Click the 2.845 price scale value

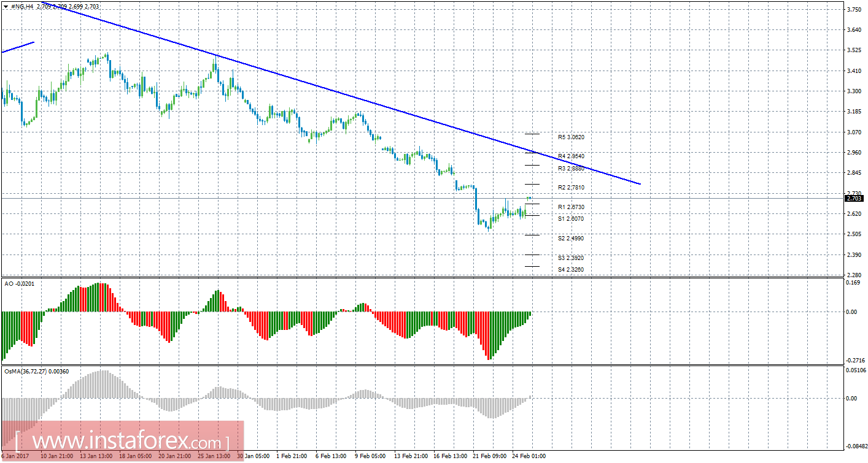click(854, 173)
